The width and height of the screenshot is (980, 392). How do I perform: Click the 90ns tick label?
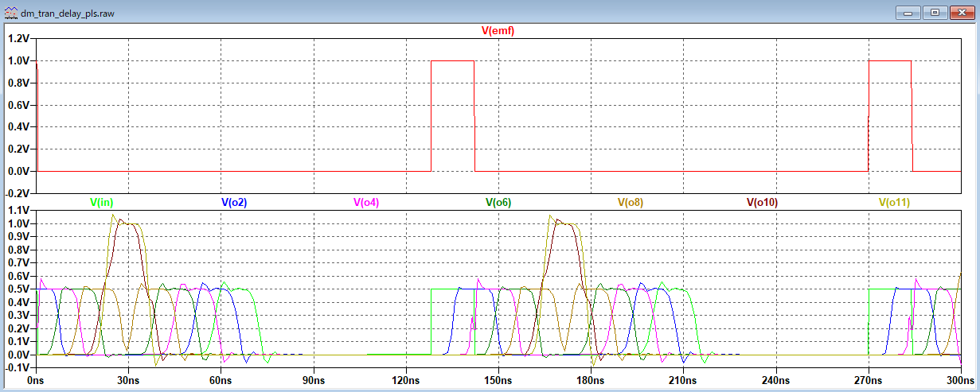click(314, 380)
